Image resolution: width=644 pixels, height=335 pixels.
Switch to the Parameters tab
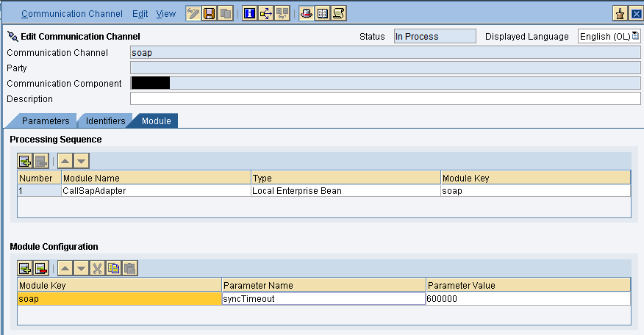pyautogui.click(x=45, y=120)
